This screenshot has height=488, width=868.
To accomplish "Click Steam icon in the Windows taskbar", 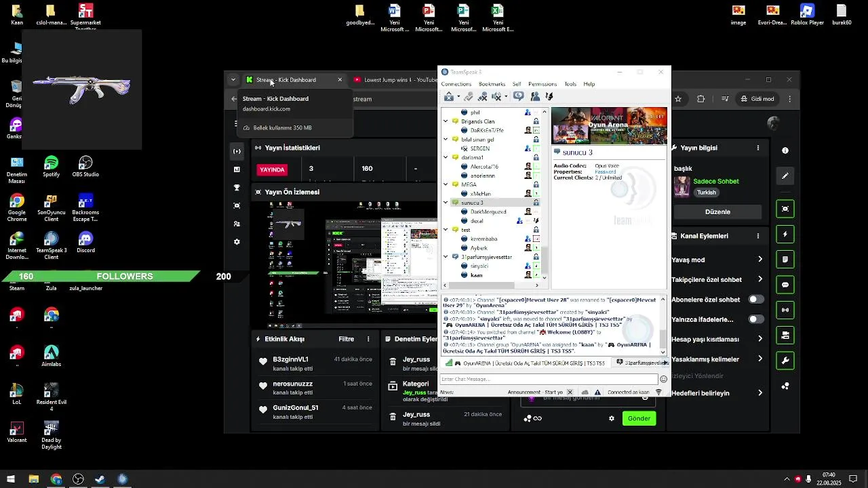I will click(100, 479).
